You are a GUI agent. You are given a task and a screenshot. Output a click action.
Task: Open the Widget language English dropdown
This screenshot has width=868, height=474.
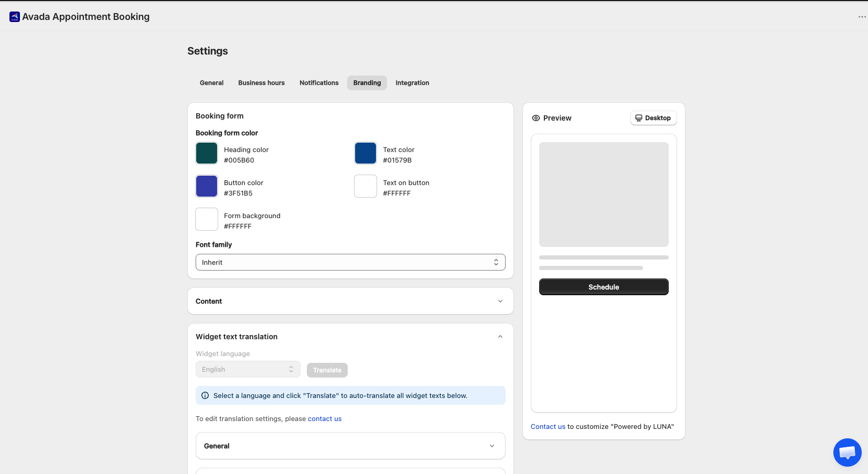coord(248,369)
